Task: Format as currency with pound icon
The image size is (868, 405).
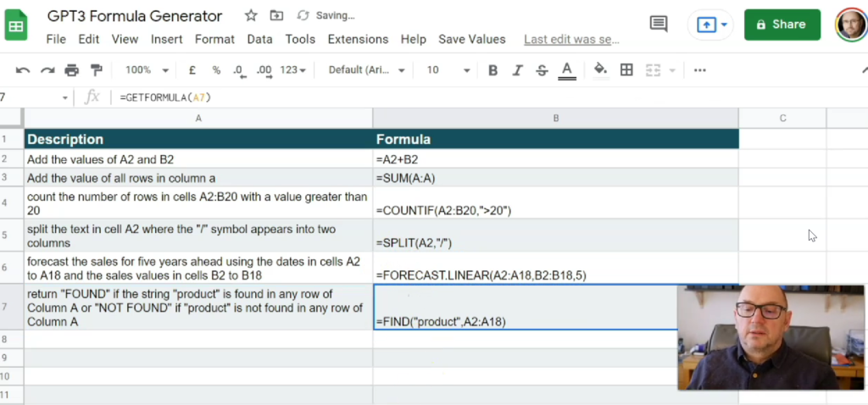Action: [192, 70]
